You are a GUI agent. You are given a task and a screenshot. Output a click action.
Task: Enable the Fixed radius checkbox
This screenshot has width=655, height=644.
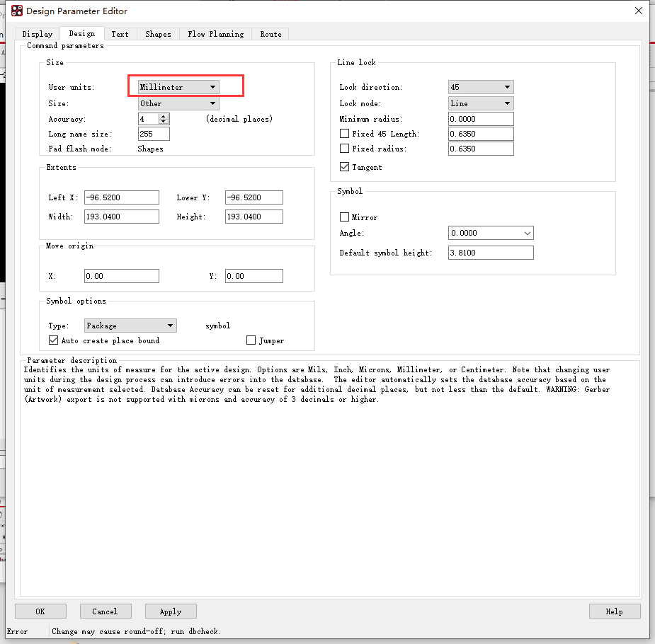[345, 149]
